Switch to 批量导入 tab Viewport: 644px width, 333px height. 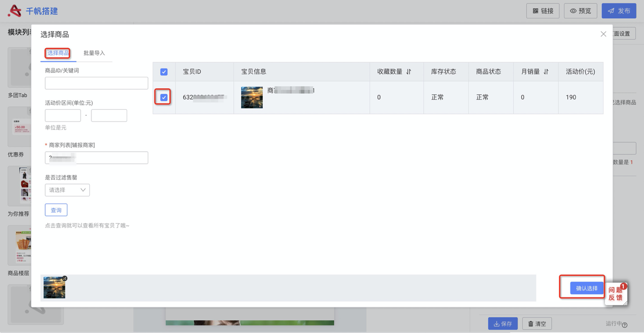click(x=94, y=53)
